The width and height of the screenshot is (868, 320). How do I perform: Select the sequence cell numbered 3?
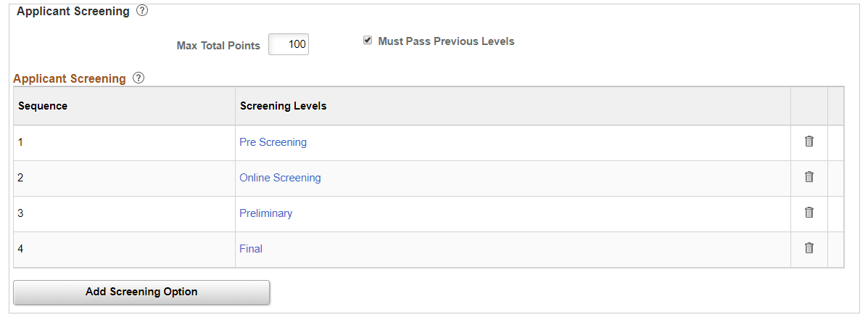click(124, 214)
